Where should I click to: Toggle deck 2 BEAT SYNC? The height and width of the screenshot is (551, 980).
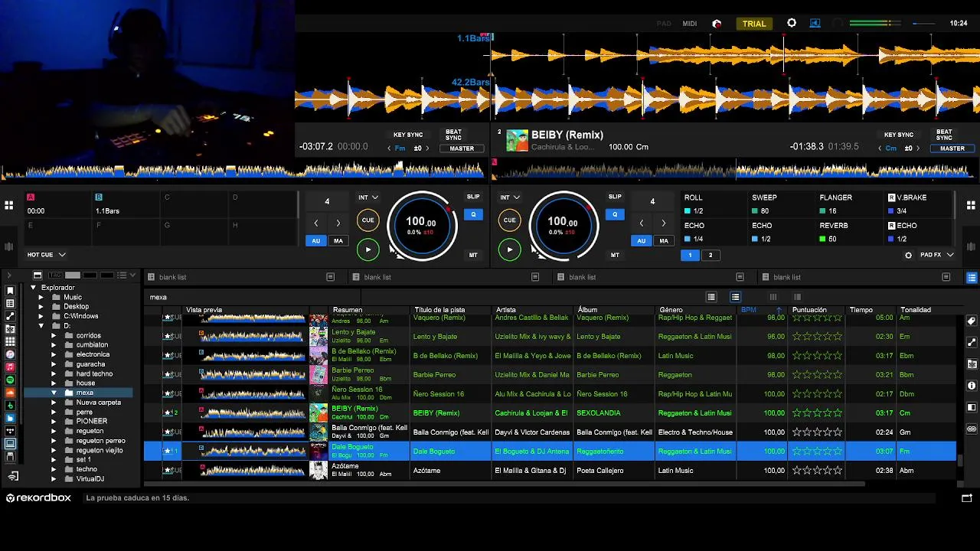944,135
